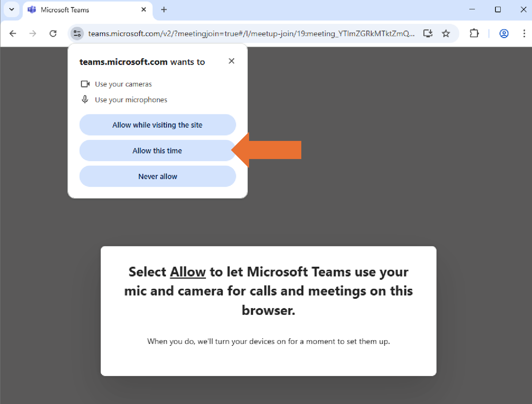Click the browser back arrow

[x=13, y=33]
